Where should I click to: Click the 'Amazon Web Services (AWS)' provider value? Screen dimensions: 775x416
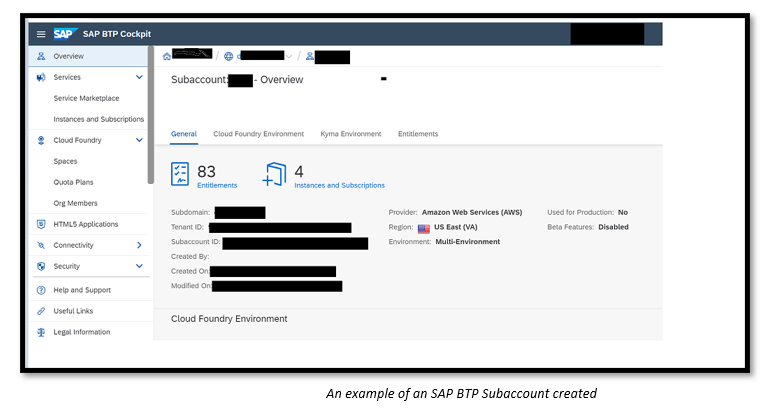[x=472, y=212]
